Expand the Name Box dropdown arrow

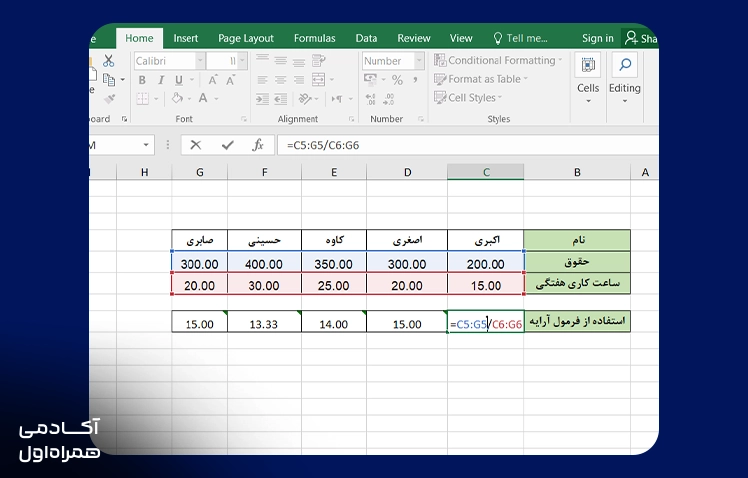(146, 145)
